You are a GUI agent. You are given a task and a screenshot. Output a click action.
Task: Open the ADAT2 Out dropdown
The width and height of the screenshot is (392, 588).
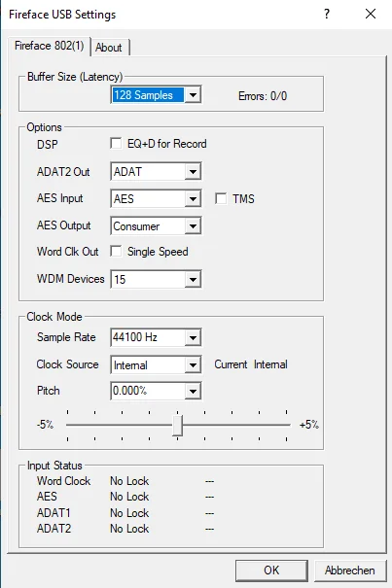(x=156, y=172)
